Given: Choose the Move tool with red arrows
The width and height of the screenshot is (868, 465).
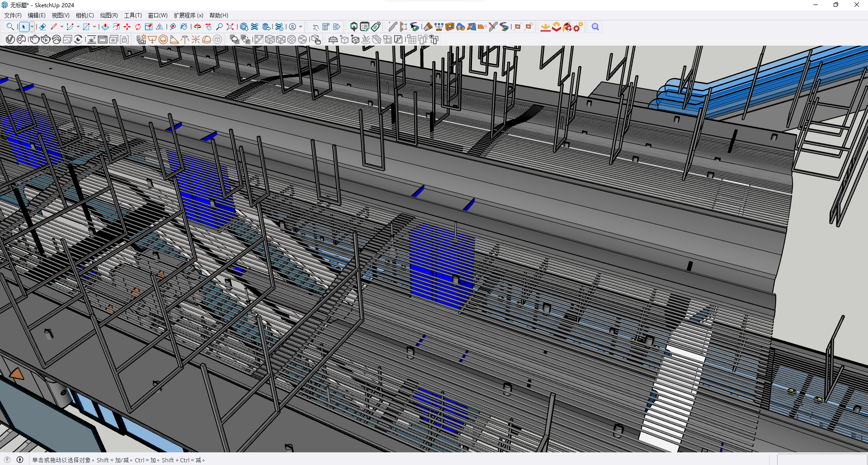Looking at the screenshot, I should tap(127, 27).
